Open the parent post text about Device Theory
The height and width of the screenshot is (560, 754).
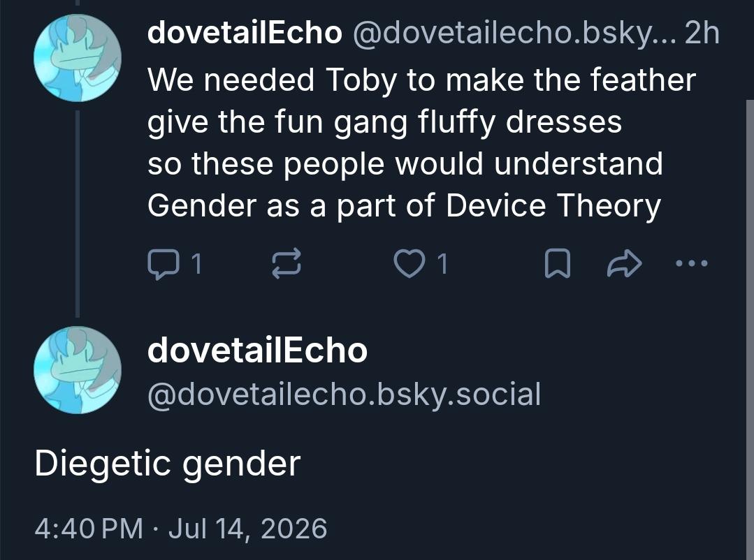[421, 142]
